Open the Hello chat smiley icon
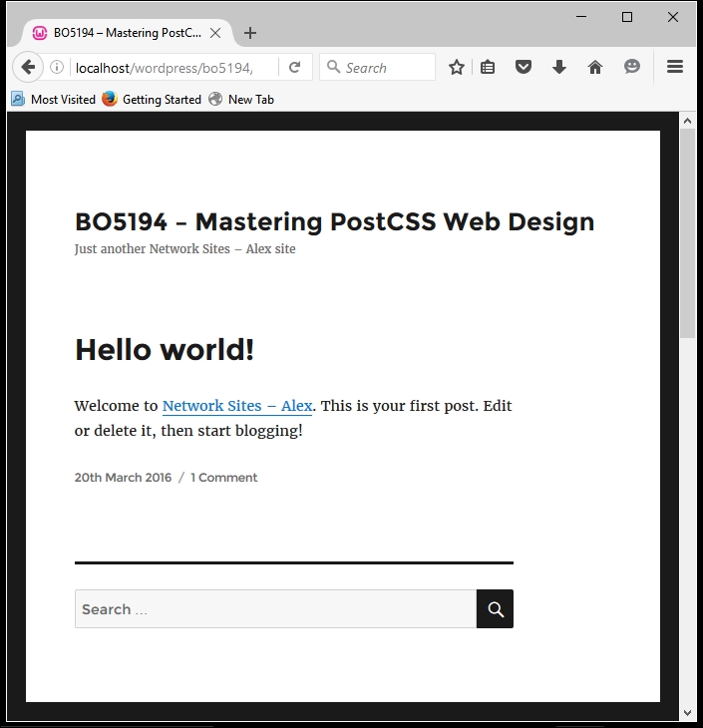703x728 pixels. (x=631, y=68)
